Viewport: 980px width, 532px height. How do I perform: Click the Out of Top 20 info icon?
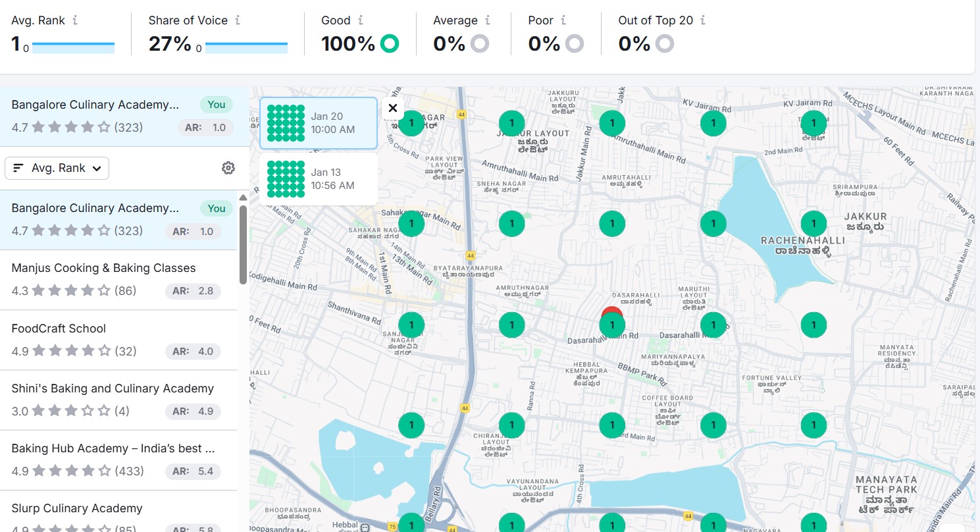click(703, 20)
